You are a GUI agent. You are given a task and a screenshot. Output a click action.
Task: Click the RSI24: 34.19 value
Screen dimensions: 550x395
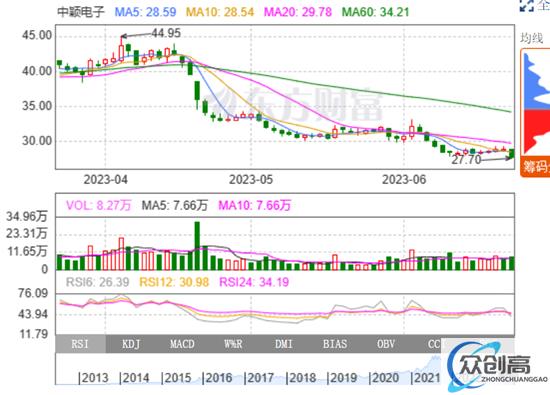tap(254, 282)
